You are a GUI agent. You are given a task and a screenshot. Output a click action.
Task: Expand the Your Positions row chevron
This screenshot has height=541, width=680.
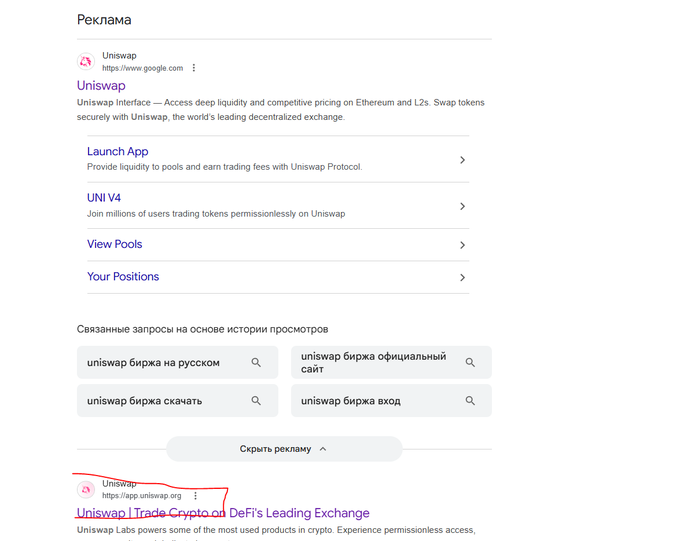[462, 278]
